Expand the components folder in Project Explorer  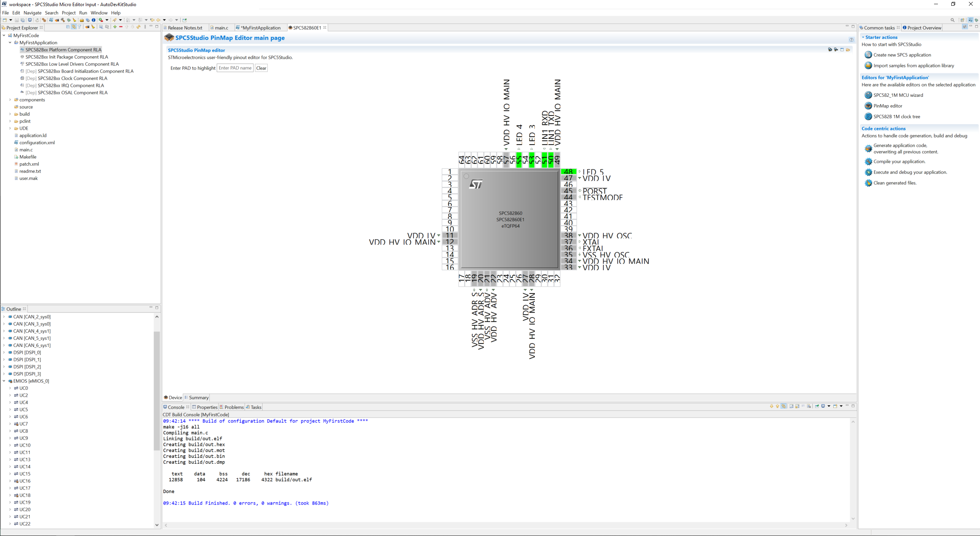[x=10, y=99]
